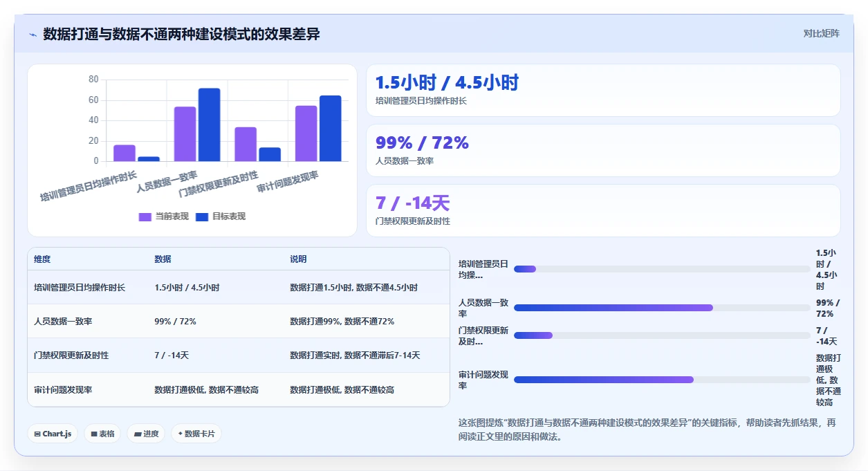This screenshot has width=868, height=471.
Task: Click the 数据卡片 tag chip
Action: 196,434
